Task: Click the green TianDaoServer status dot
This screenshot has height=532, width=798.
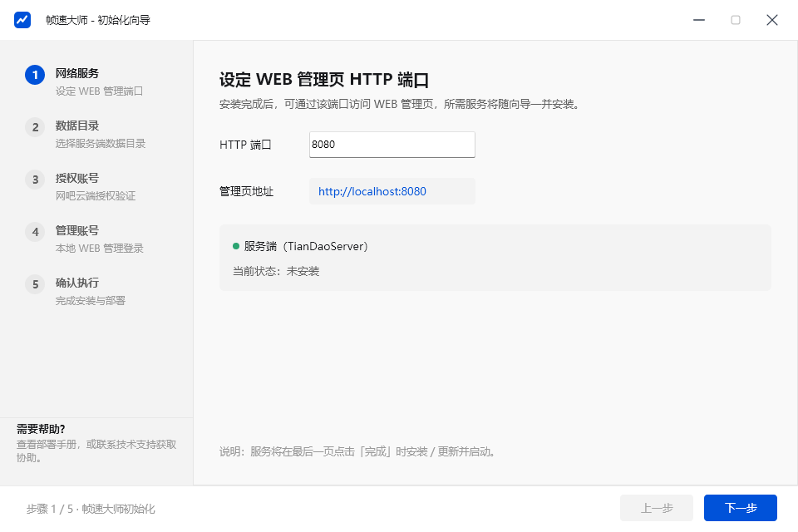Action: (235, 246)
